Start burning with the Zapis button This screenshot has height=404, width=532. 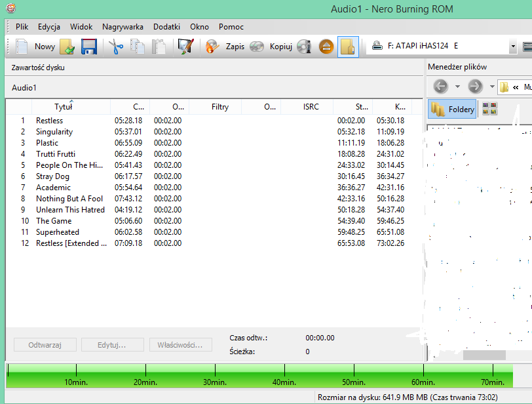[x=225, y=47]
